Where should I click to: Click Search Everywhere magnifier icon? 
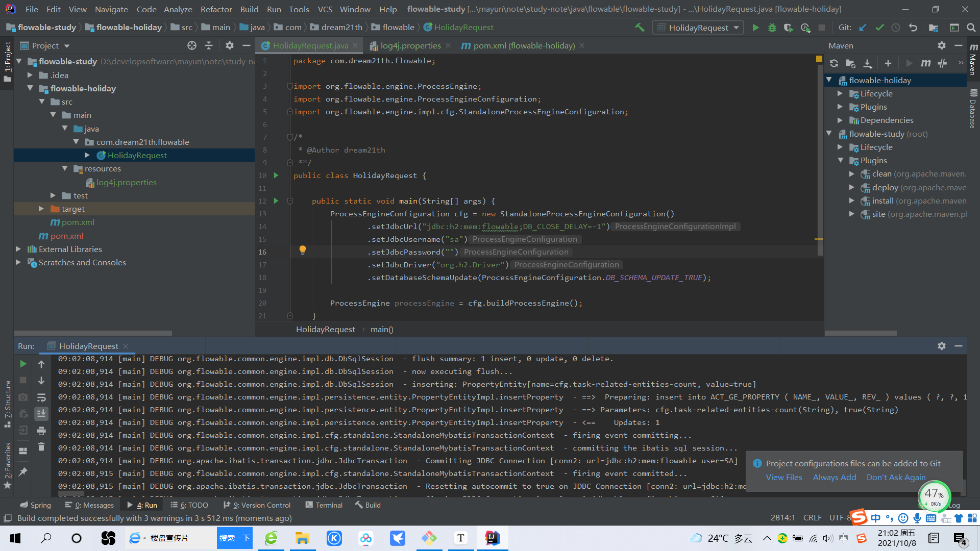[971, 28]
